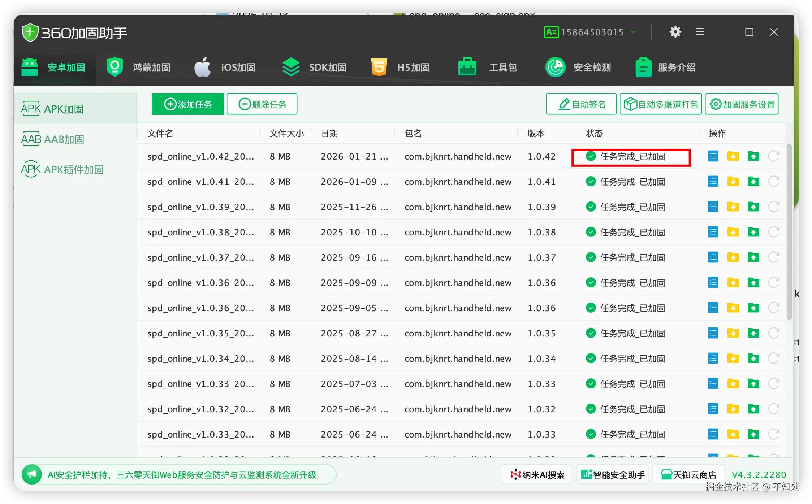
Task: Open the hamburger menu in title bar
Action: [x=700, y=32]
